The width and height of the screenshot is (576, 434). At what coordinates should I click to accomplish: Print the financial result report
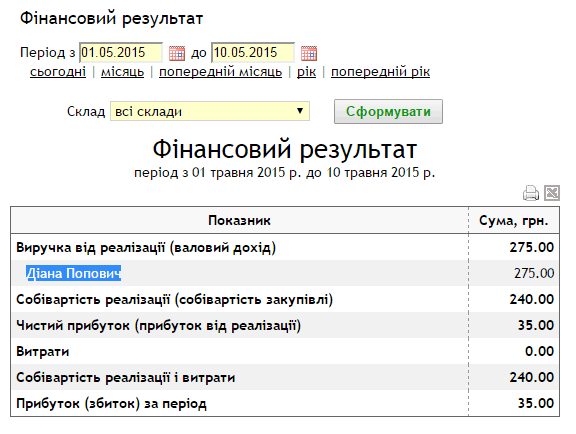530,193
